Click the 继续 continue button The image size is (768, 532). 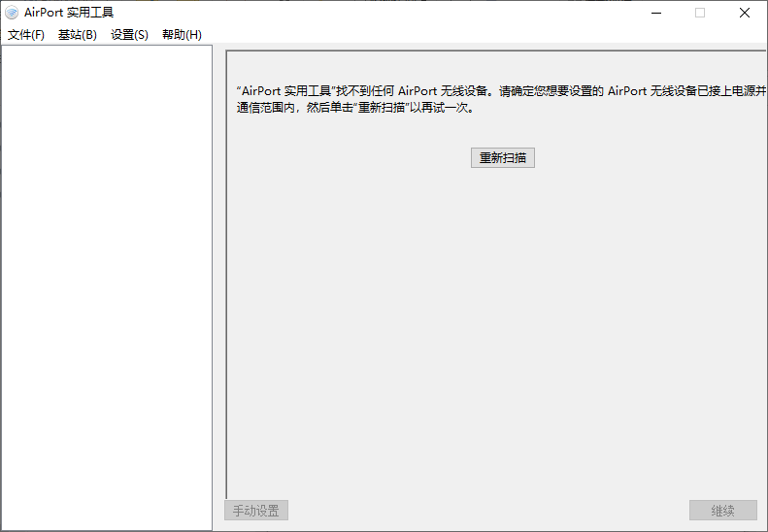[x=723, y=511]
